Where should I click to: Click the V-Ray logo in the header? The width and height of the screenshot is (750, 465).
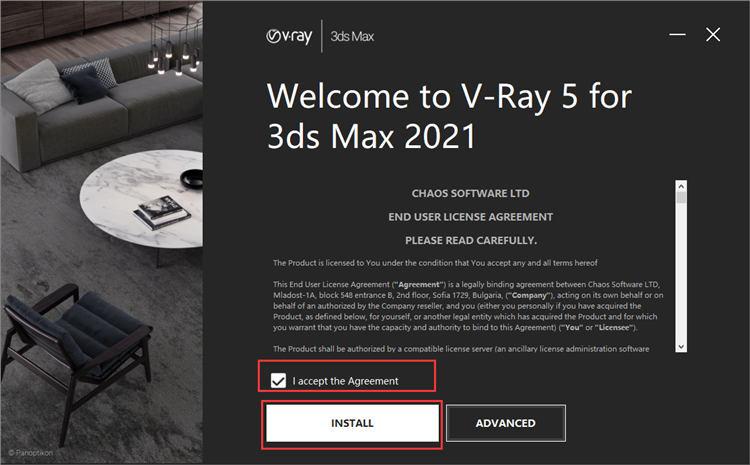(289, 36)
